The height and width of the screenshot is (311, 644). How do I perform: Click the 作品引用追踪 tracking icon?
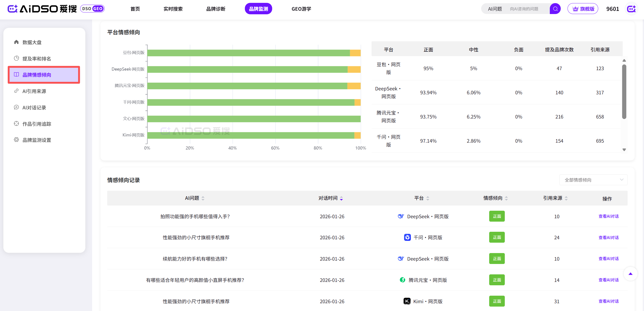click(16, 124)
